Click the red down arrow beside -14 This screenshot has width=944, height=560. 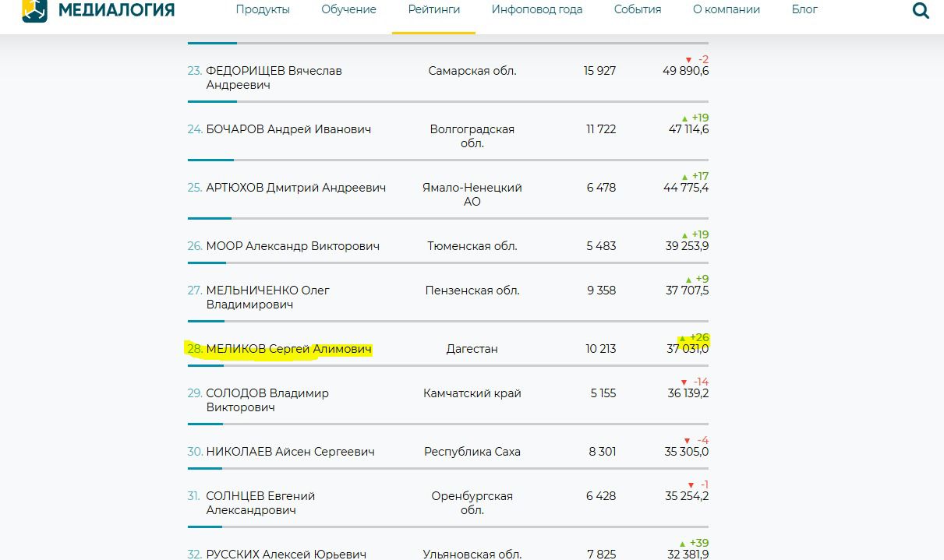click(x=684, y=382)
